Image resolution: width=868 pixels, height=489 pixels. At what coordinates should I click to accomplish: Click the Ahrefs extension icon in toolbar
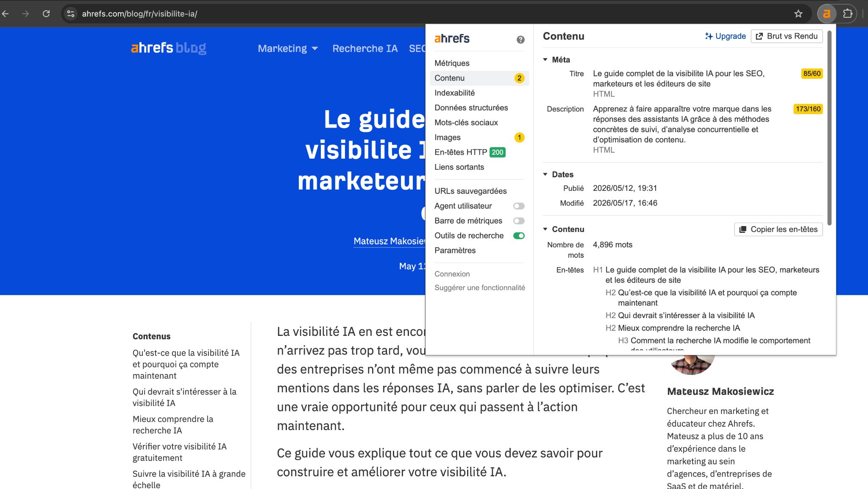[826, 14]
